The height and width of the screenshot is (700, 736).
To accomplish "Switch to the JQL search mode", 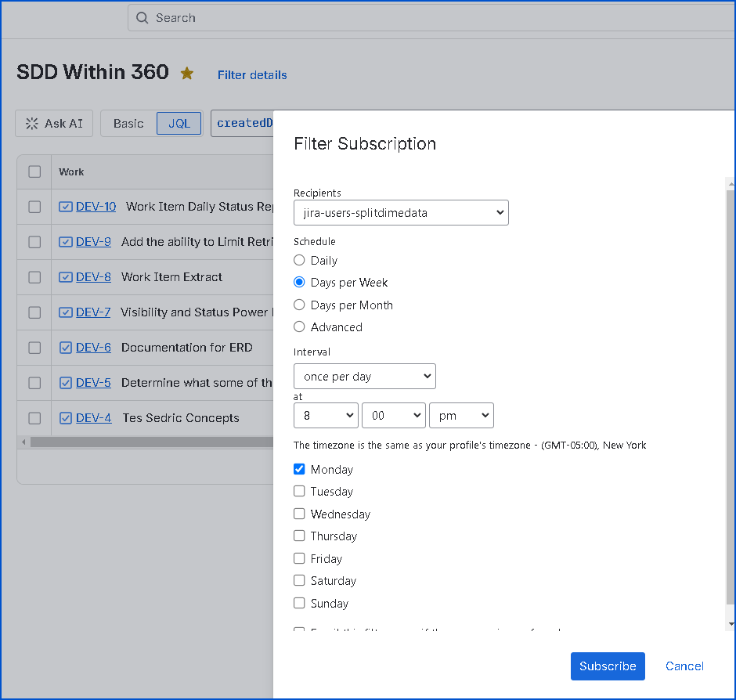I will pyautogui.click(x=179, y=124).
